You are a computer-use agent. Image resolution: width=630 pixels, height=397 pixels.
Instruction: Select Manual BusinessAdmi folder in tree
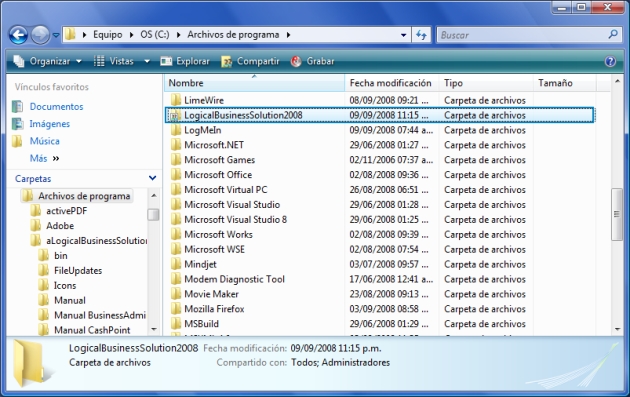pyautogui.click(x=100, y=315)
